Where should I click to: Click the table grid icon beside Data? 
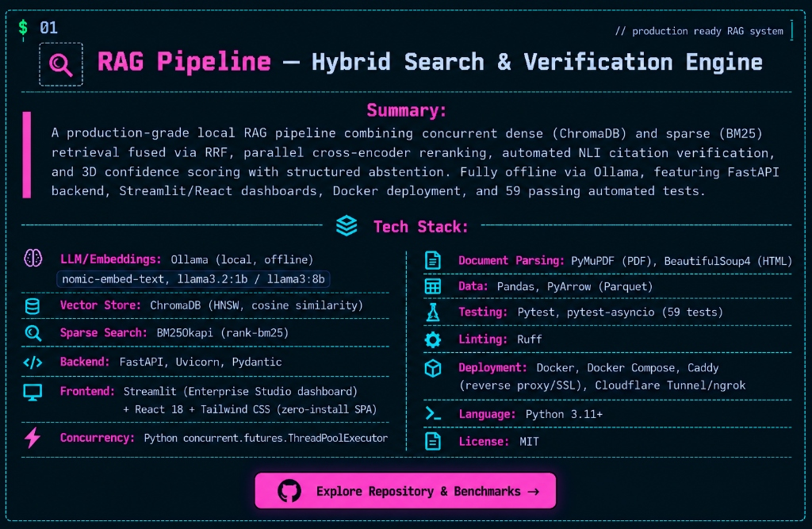pos(433,286)
